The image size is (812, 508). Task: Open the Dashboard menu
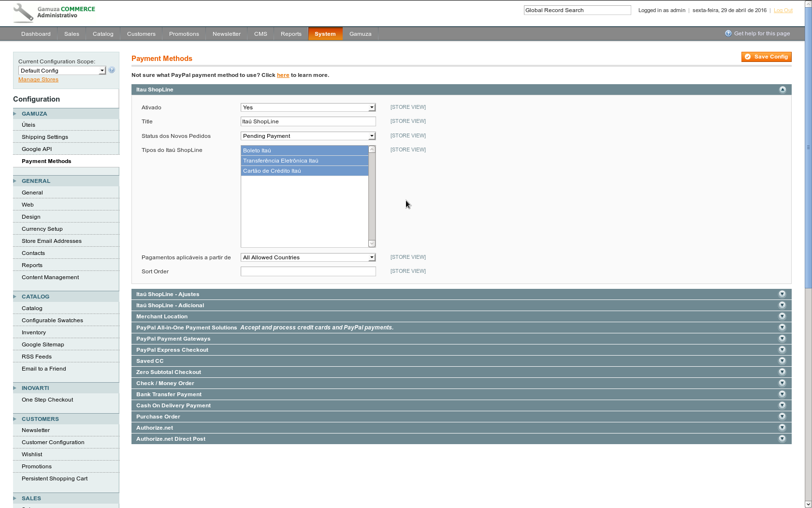click(x=36, y=34)
